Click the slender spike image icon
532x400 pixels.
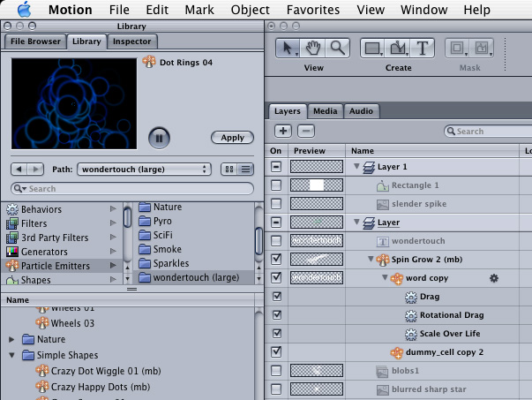(383, 204)
